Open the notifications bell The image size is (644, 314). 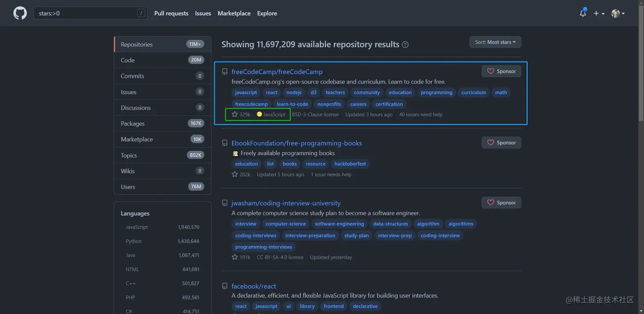click(x=583, y=13)
